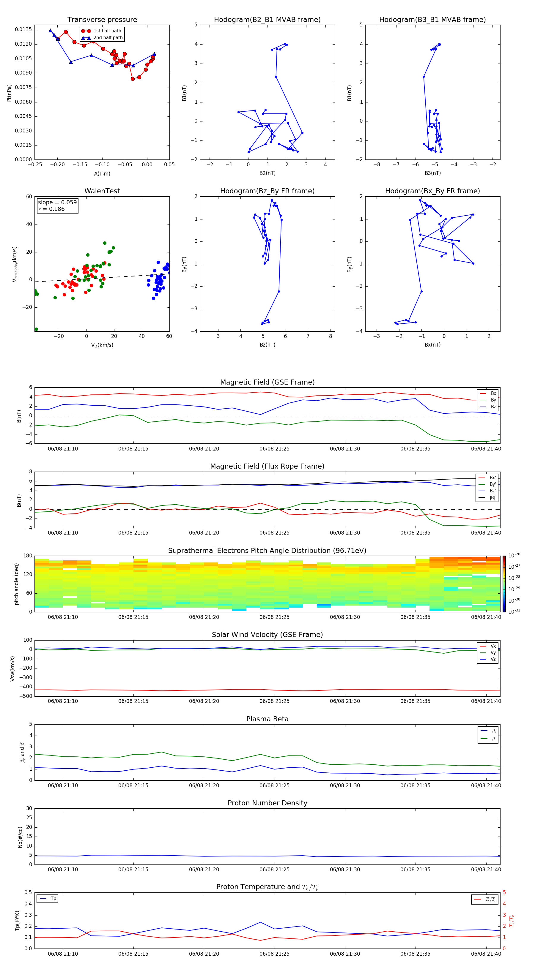Click β entry in Plasma Beta legend
Screen dimensions: 535x980
click(x=489, y=739)
